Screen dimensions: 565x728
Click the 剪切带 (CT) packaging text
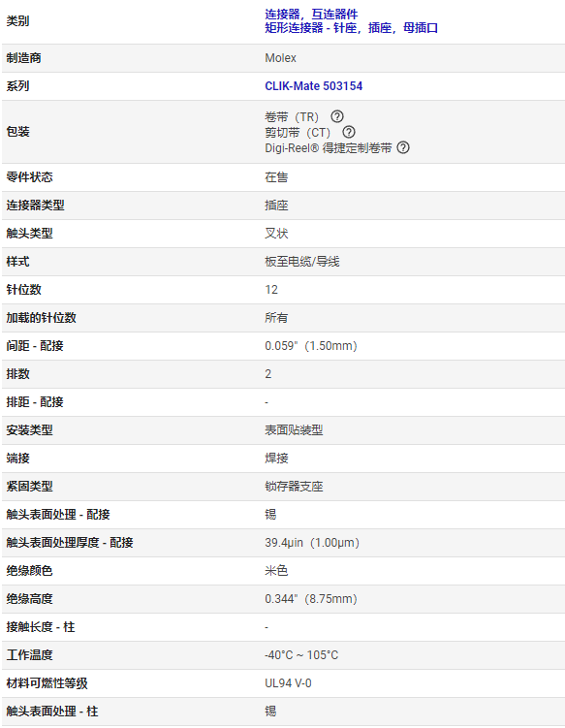pyautogui.click(x=298, y=133)
